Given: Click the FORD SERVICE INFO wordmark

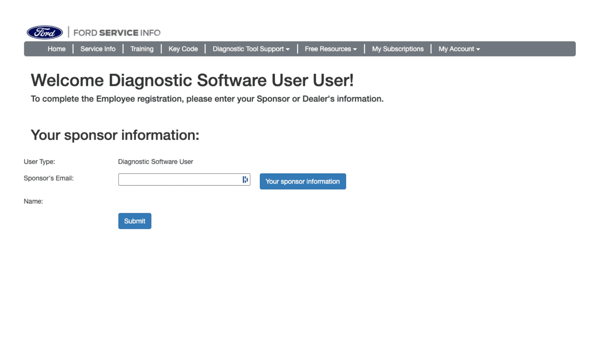Looking at the screenshot, I should pyautogui.click(x=117, y=32).
